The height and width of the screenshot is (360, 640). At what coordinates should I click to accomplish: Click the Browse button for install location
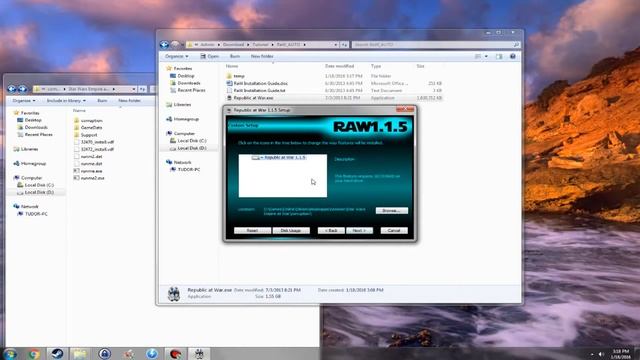coord(391,211)
